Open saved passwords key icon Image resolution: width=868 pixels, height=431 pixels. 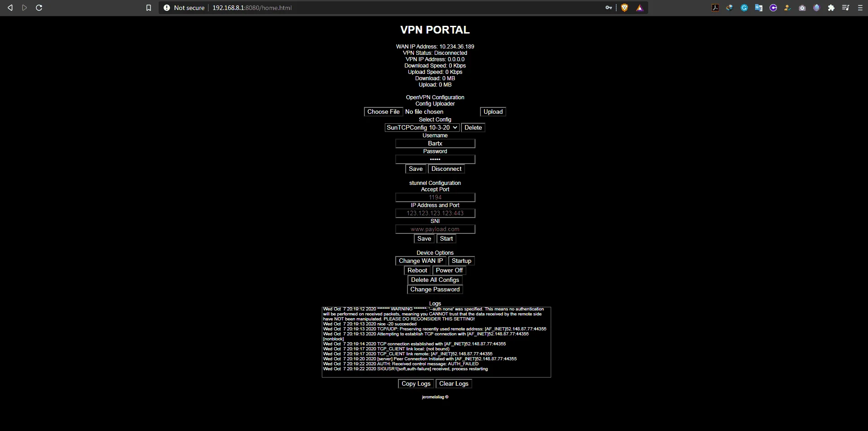(x=609, y=8)
